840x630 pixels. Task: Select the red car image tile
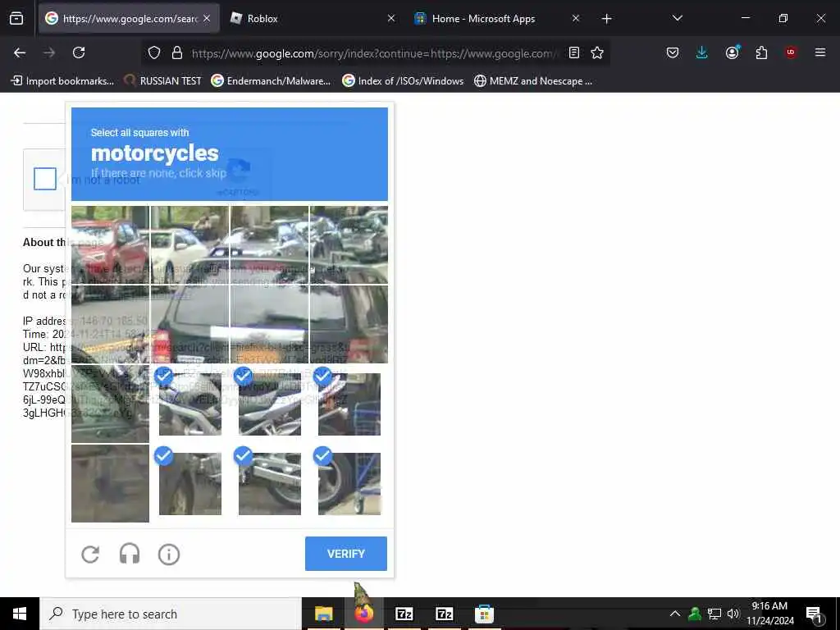point(111,244)
